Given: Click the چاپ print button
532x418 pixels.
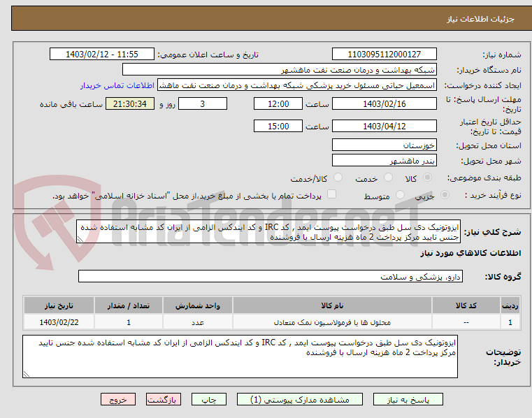Looking at the screenshot, I should pos(208,399).
